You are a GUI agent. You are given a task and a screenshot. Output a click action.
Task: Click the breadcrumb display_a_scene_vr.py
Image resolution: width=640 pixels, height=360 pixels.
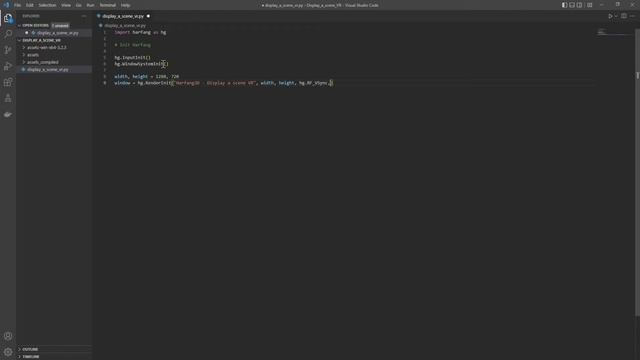125,25
